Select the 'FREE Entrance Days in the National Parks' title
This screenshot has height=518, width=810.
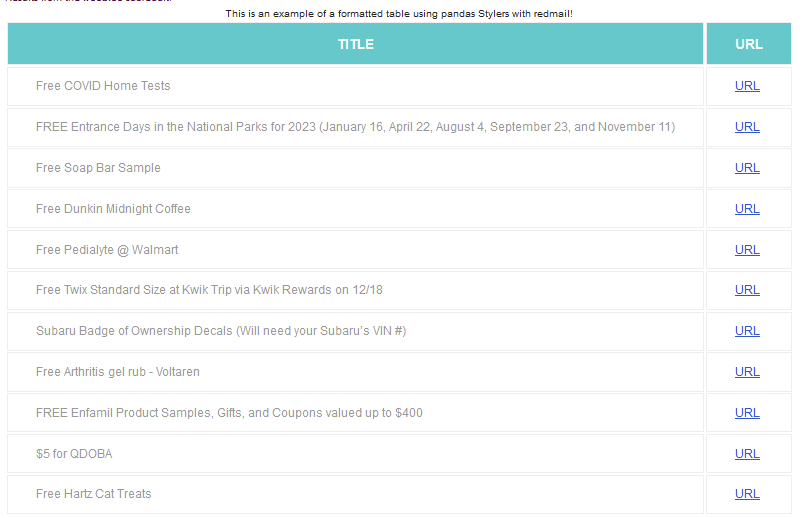[x=355, y=127]
